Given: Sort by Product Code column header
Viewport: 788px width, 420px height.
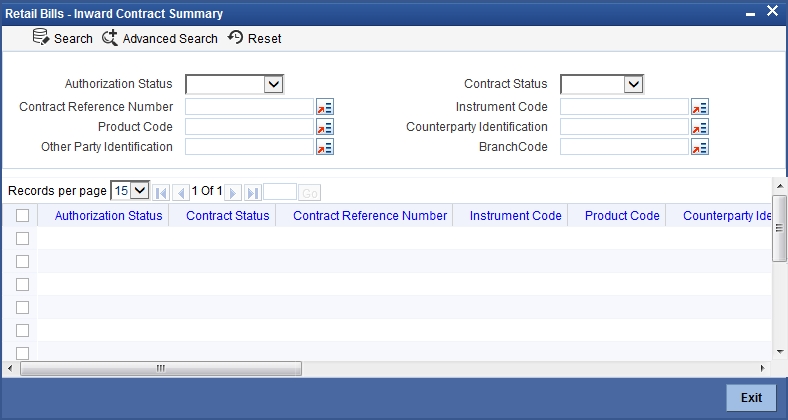Looking at the screenshot, I should [x=622, y=216].
